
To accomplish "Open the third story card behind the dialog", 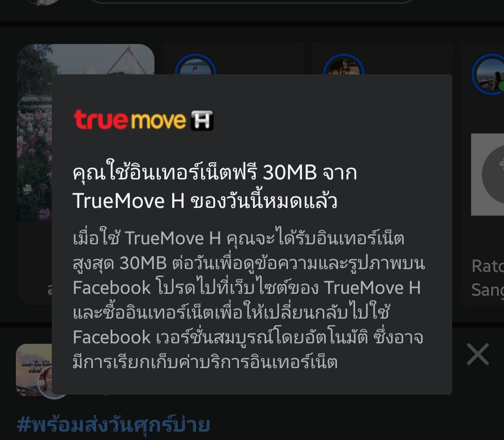I will coord(383,58).
